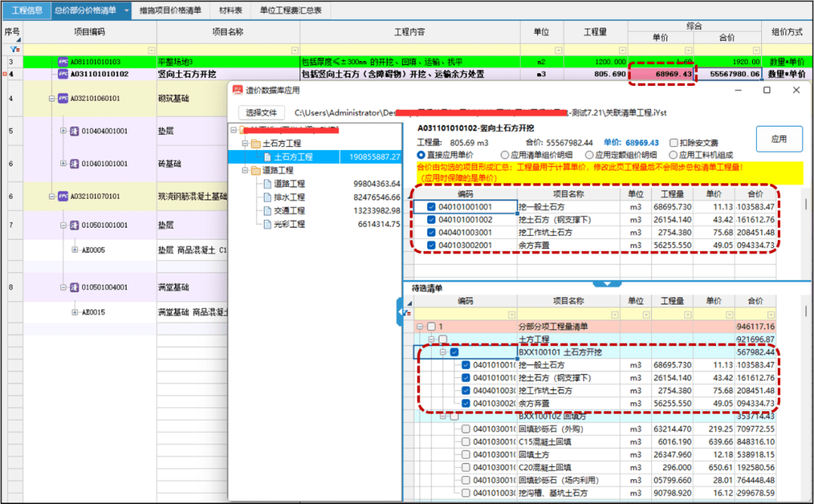Check the C15混凝土回填 row checkbox
The height and width of the screenshot is (504, 814).
pos(466,442)
